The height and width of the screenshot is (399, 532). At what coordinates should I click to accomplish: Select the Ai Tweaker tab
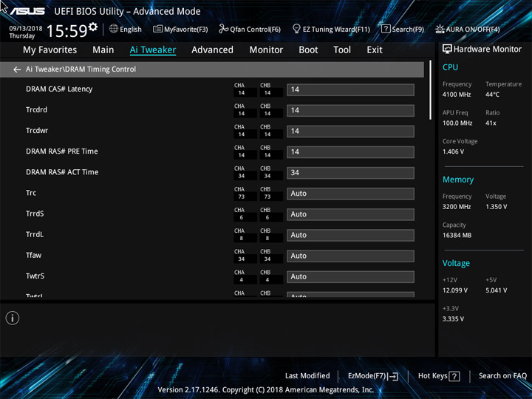click(x=153, y=50)
